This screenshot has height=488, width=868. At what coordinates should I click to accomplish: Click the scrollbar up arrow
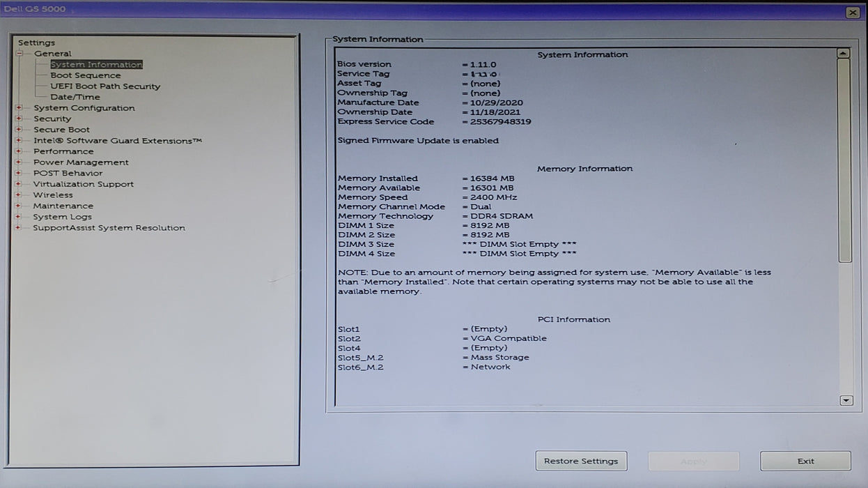click(844, 53)
